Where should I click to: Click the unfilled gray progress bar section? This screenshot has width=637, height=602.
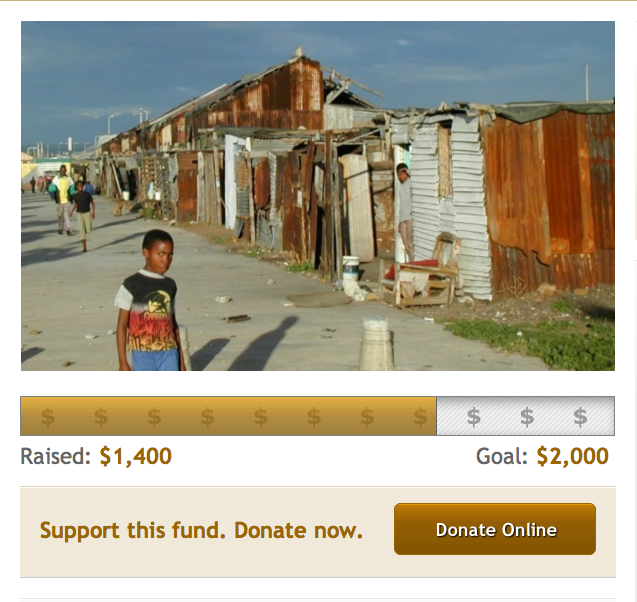click(526, 416)
